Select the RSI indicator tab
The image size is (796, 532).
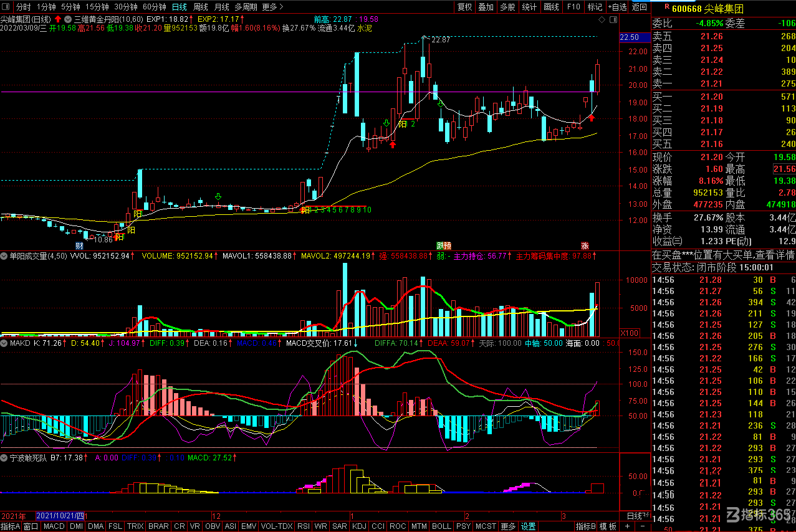pyautogui.click(x=303, y=526)
